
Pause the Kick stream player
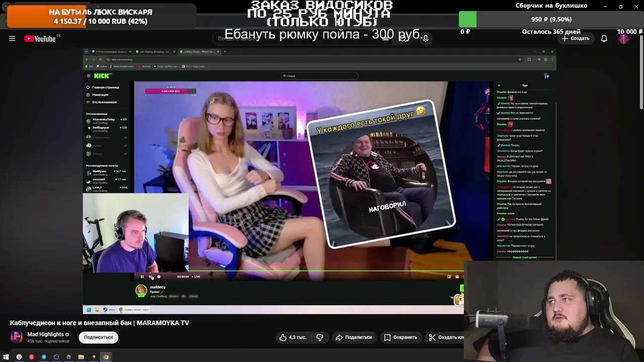(142, 277)
